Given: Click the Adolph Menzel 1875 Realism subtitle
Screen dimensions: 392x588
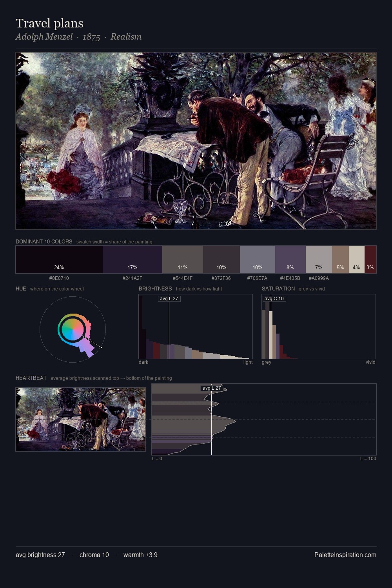Looking at the screenshot, I should (78, 37).
